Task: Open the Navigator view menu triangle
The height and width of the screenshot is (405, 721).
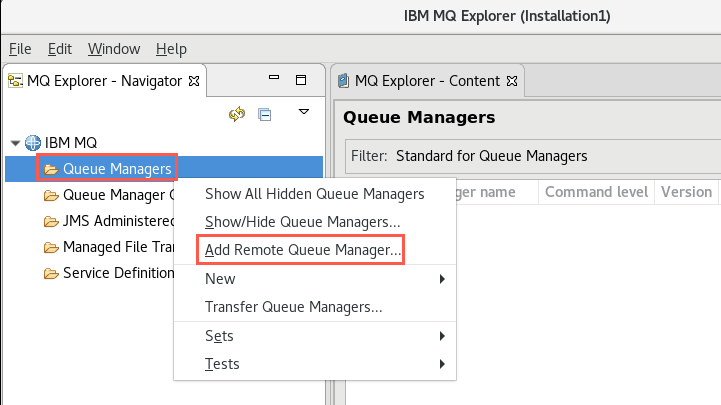Action: [303, 112]
